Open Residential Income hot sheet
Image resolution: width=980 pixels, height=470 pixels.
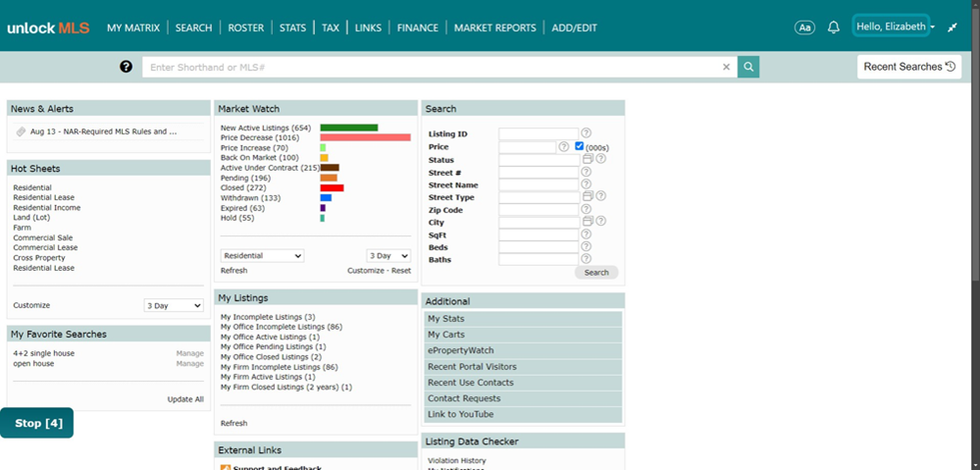(x=47, y=208)
